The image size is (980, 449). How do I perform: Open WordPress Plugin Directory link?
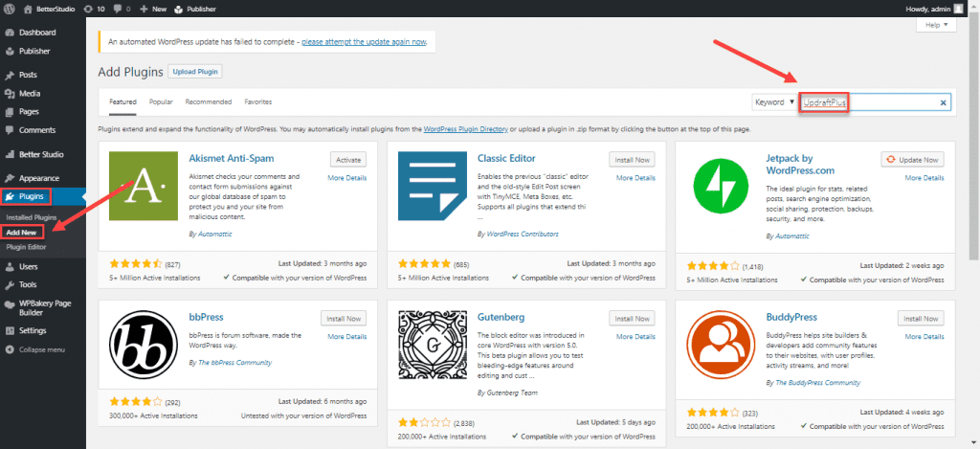point(466,129)
